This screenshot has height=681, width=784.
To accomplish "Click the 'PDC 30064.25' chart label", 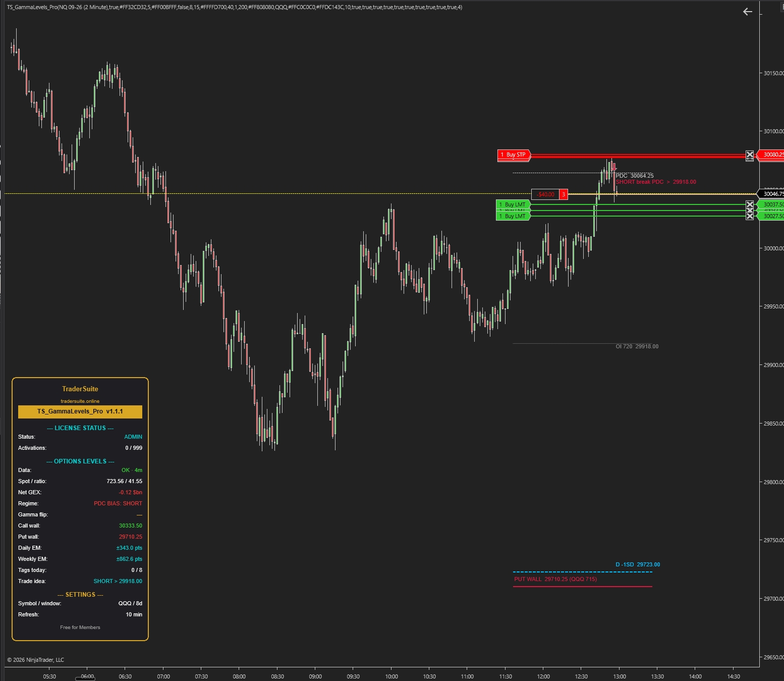I will (x=634, y=176).
